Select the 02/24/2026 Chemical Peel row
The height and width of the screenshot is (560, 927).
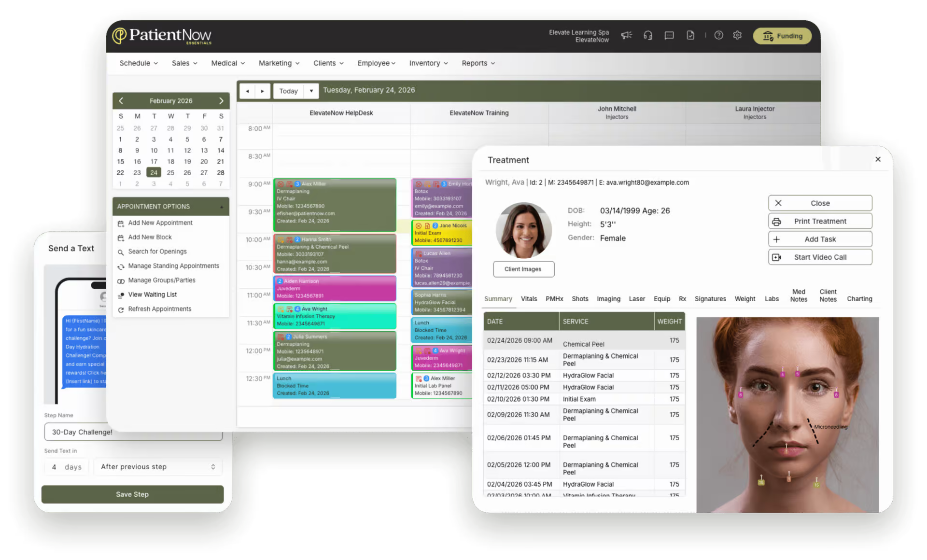[x=584, y=340]
